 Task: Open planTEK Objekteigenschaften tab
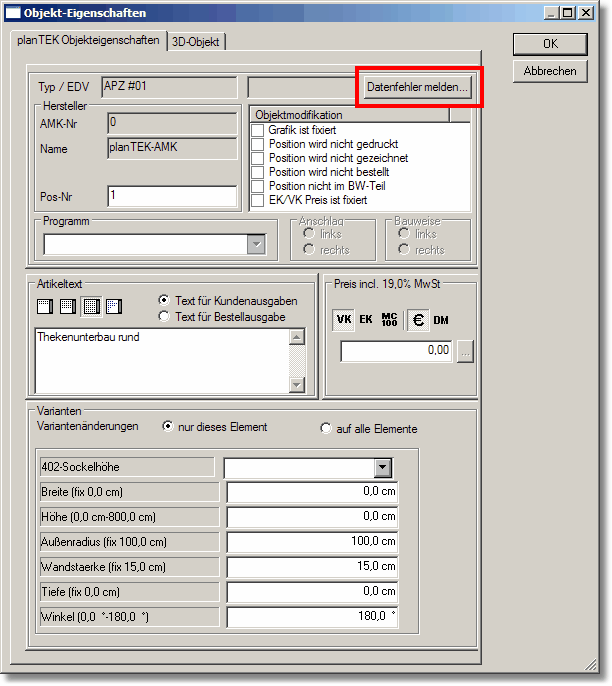(x=88, y=41)
